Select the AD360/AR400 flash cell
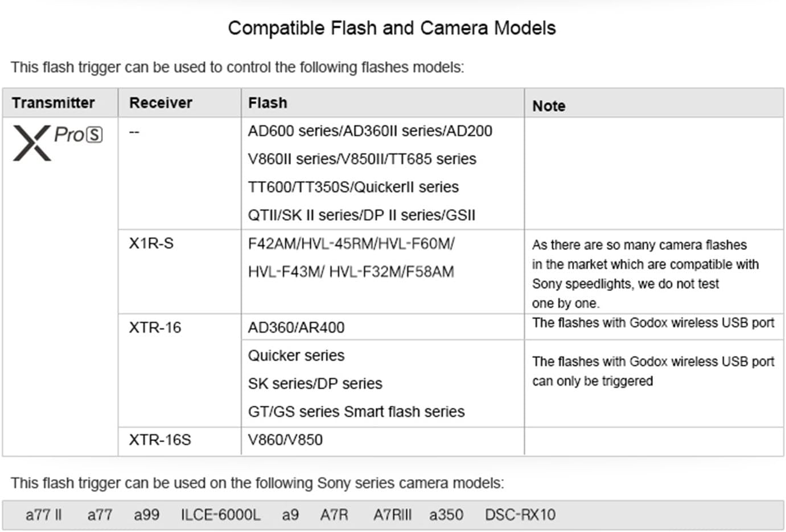 pyautogui.click(x=296, y=328)
